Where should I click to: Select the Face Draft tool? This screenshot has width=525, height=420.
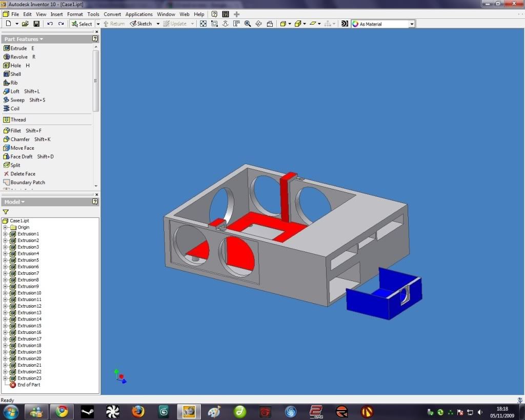click(28, 156)
